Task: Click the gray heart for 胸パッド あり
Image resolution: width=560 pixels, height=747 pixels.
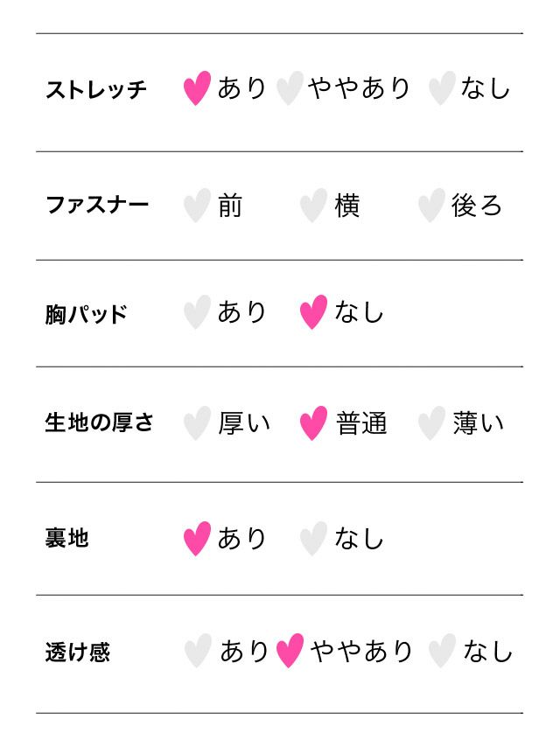Action: (197, 312)
